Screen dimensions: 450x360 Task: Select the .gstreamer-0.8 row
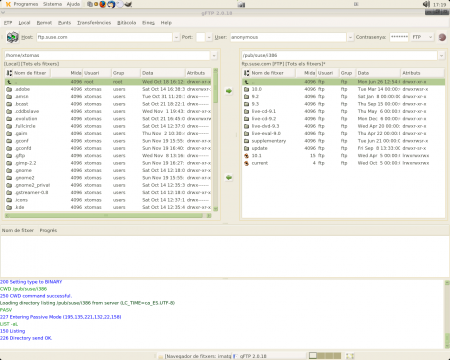(108, 193)
